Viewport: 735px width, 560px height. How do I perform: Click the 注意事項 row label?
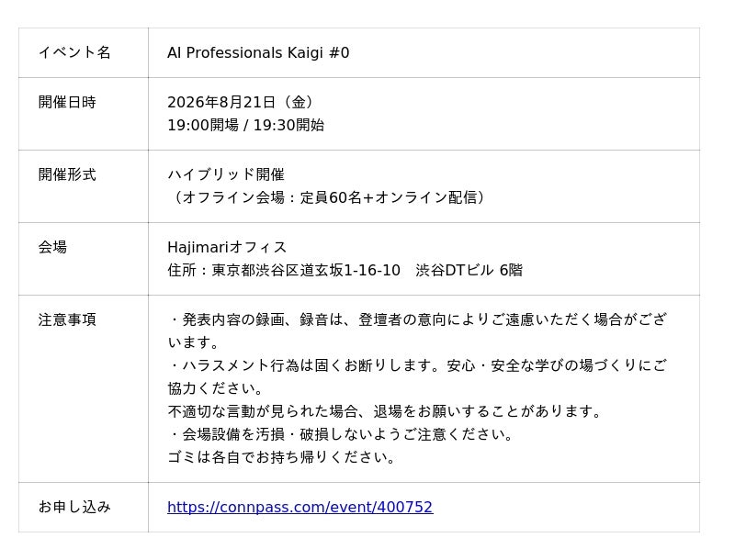67,319
